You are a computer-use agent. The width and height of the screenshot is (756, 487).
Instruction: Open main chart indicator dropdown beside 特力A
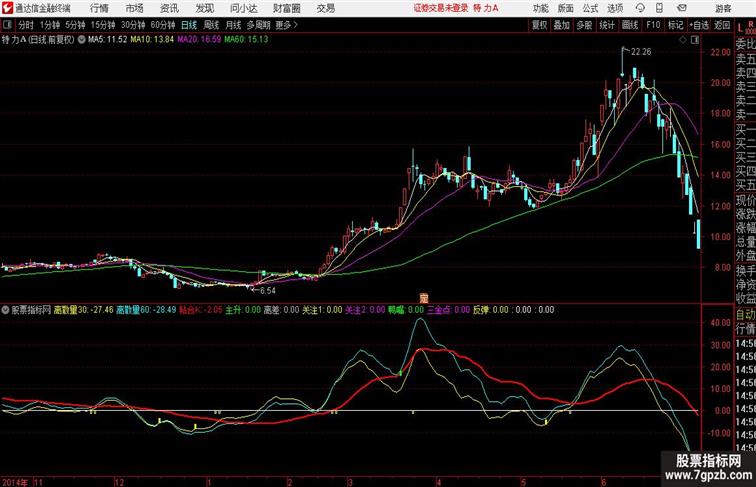click(x=81, y=40)
